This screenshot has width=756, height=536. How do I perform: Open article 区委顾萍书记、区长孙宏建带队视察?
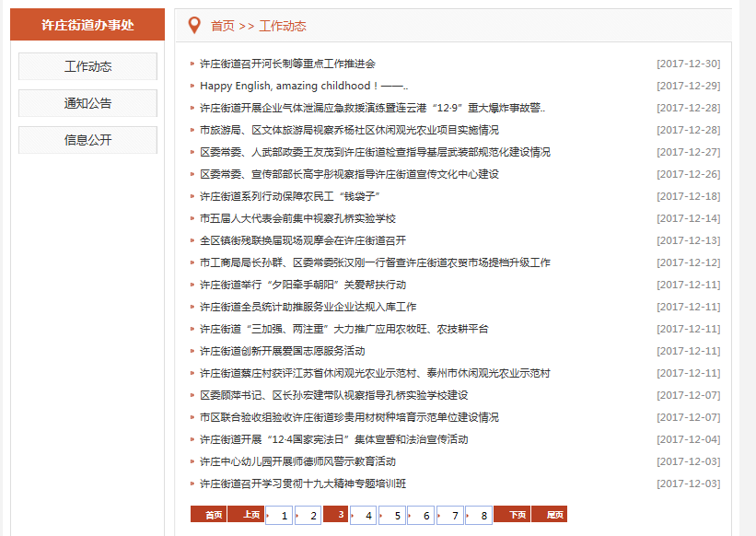click(x=333, y=396)
